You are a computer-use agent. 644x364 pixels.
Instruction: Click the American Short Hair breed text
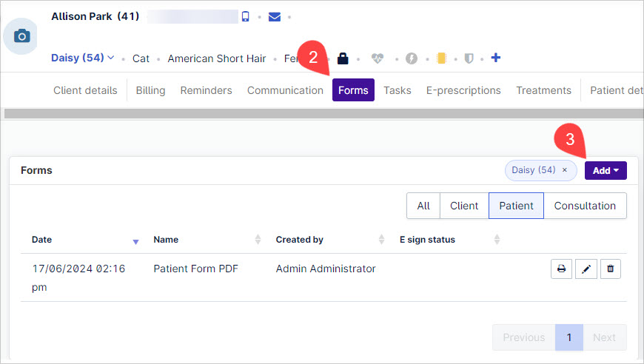click(216, 58)
